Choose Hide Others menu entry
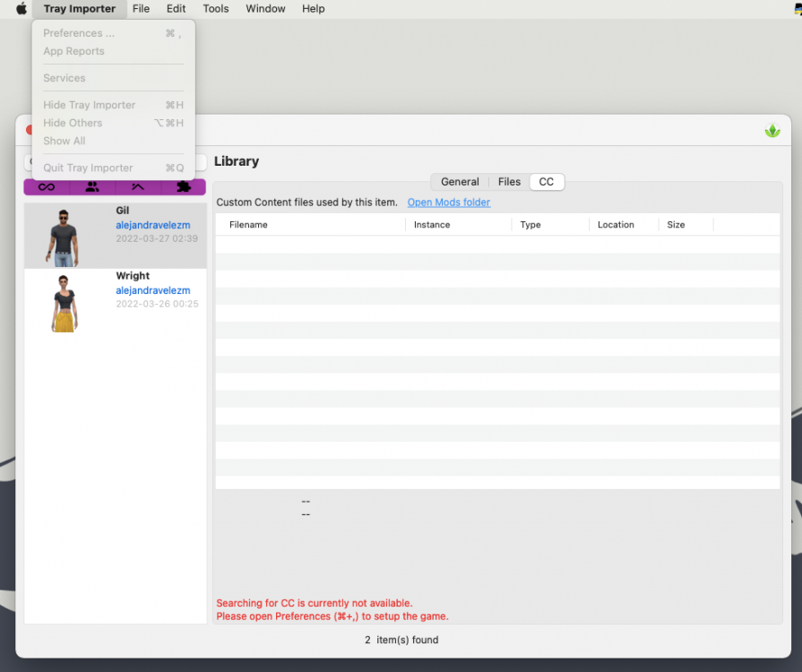Screen dimensions: 802x672 [113, 123]
